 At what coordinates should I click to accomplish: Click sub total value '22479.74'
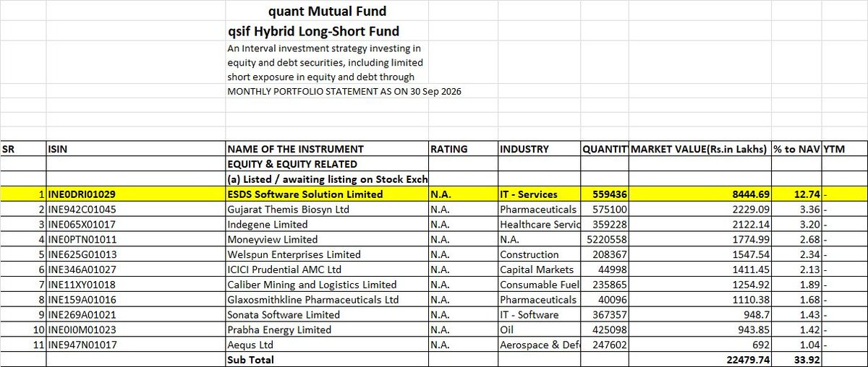click(x=700, y=359)
